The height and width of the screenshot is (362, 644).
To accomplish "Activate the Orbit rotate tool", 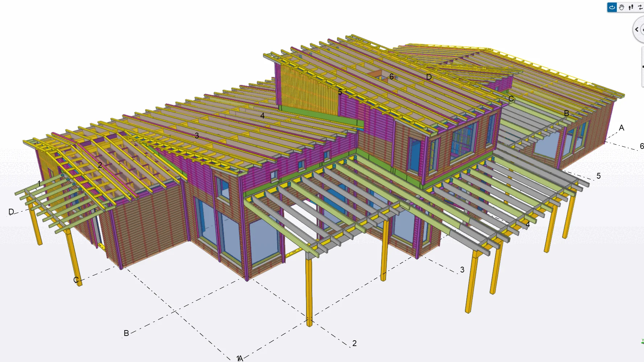I will pos(612,7).
